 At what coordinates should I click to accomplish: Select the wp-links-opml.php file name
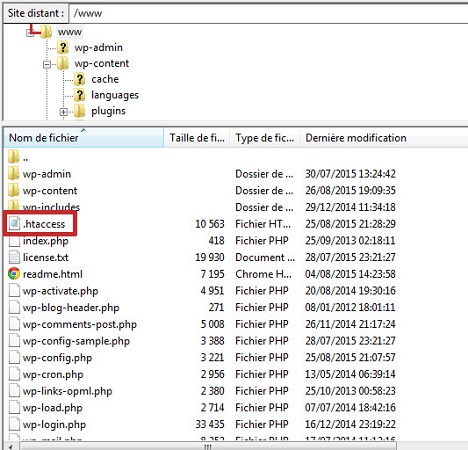(x=67, y=391)
